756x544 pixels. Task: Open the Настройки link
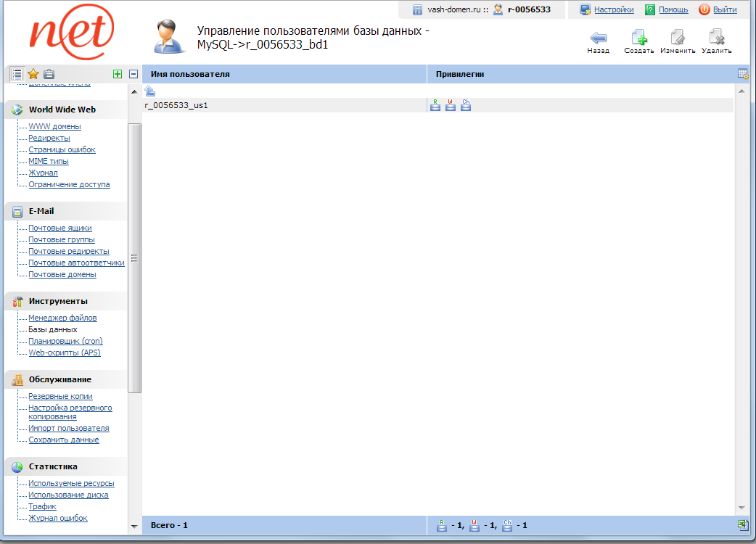613,9
